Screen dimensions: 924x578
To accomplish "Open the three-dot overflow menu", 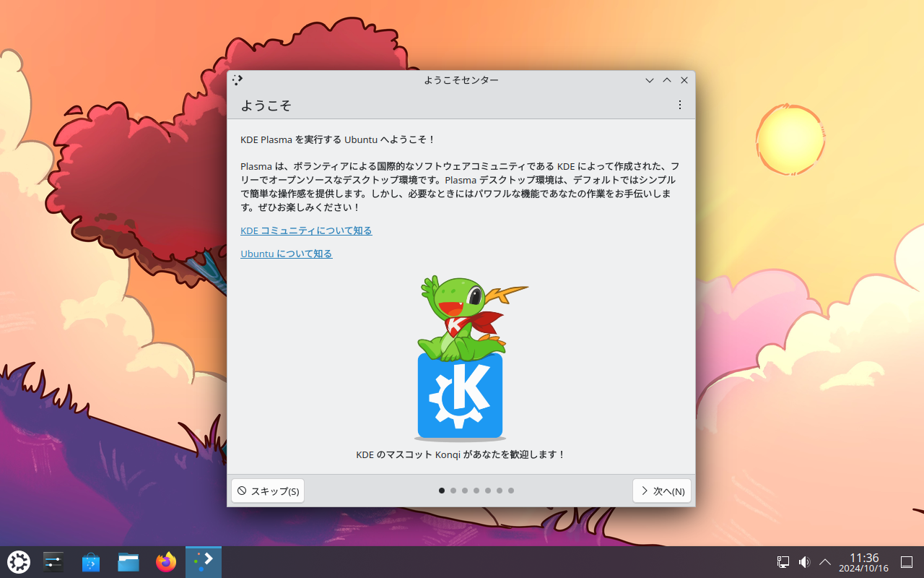I will (x=679, y=105).
